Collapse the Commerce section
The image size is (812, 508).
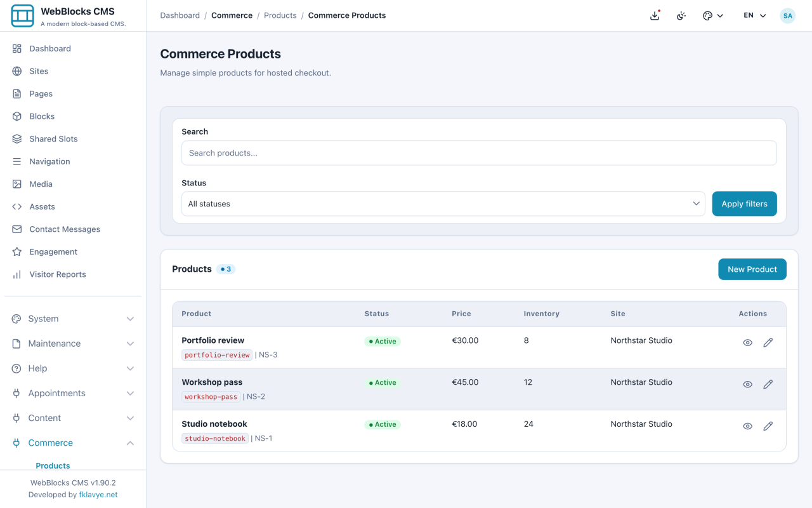click(73, 443)
